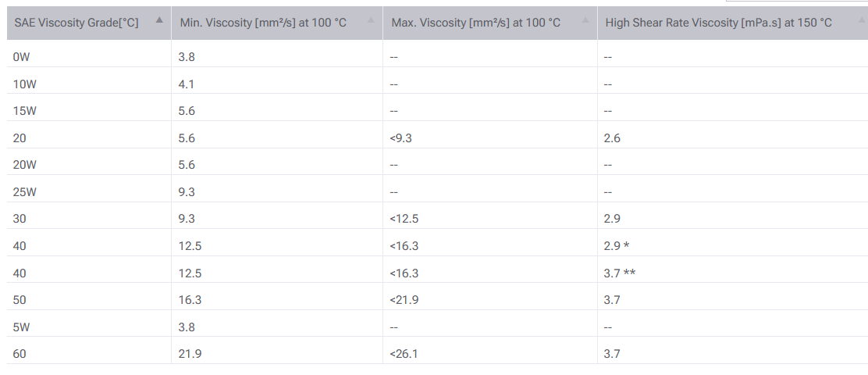This screenshot has height=375, width=868.
Task: Select the 2.6 high shear viscosity cell
Action: [x=612, y=138]
